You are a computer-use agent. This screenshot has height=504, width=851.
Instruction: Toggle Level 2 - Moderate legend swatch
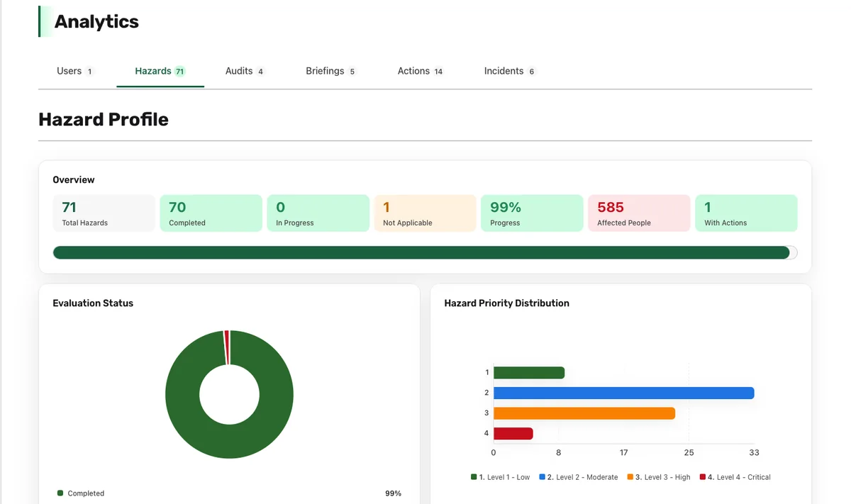(x=543, y=477)
